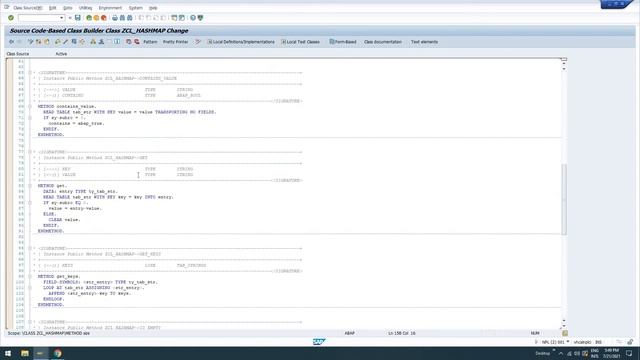Image resolution: width=640 pixels, height=360 pixels.
Task: Open the NPL system info dropdown in status bar
Action: [568, 342]
